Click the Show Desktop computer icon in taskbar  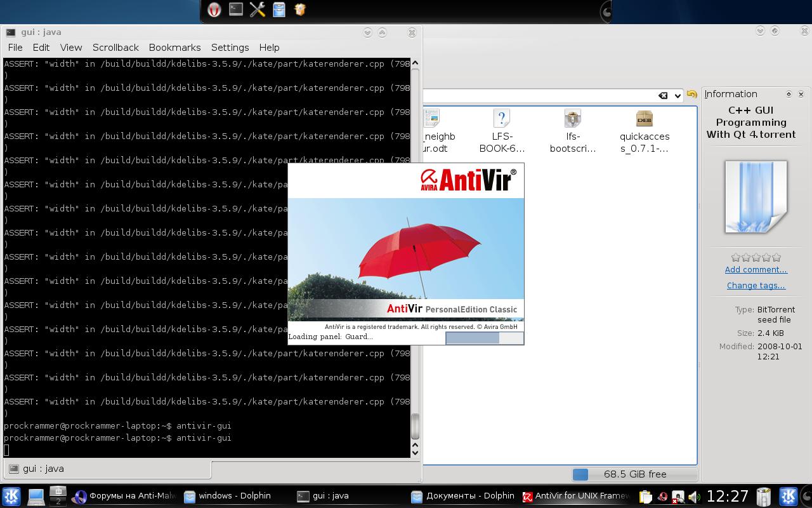coord(36,497)
